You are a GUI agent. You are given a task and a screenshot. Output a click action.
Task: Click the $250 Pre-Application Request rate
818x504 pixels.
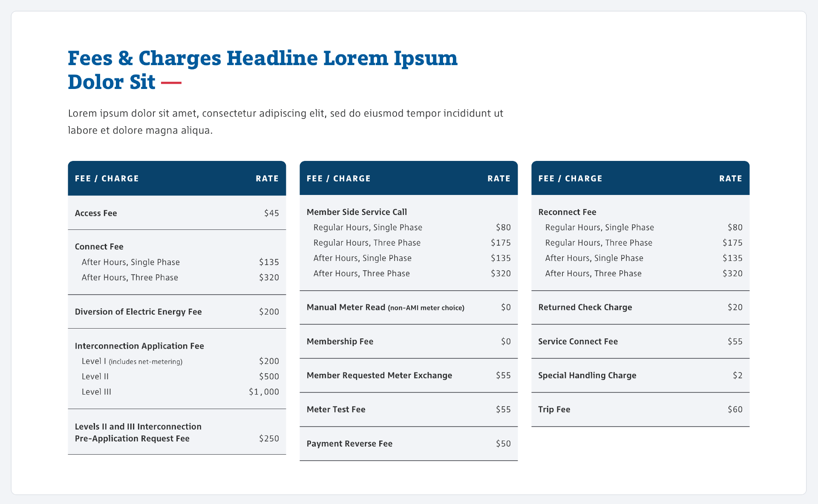click(269, 438)
